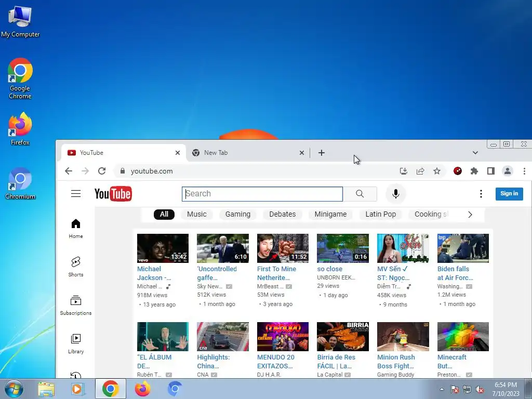Click the muted volume tray icon
532x399 pixels.
pyautogui.click(x=480, y=390)
